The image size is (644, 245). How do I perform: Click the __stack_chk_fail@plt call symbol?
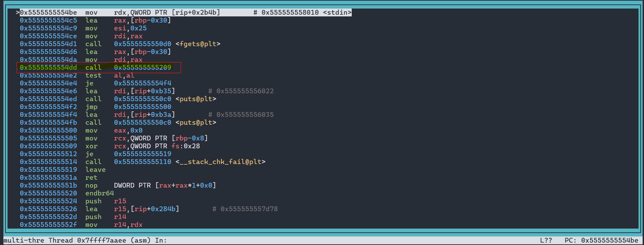coord(220,162)
